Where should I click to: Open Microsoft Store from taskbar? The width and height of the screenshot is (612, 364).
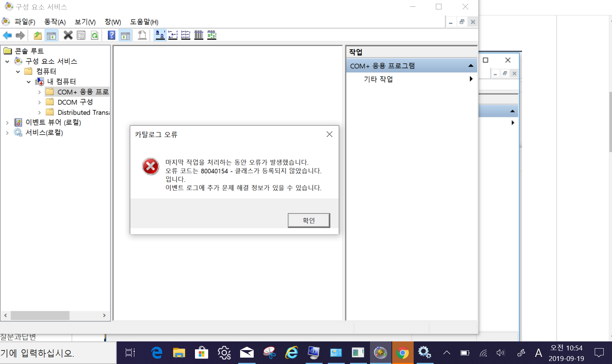[202, 353]
